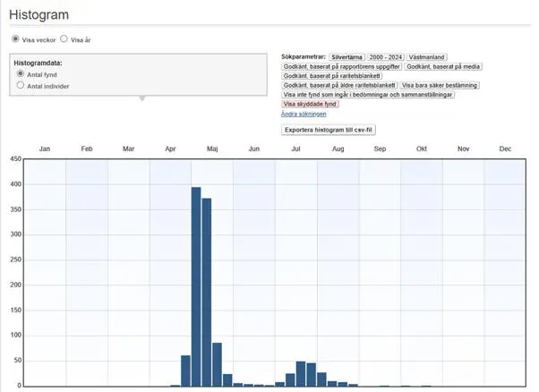Image resolution: width=539 pixels, height=392 pixels.
Task: Choose 'Antal individer' as histogram data
Action: point(21,86)
